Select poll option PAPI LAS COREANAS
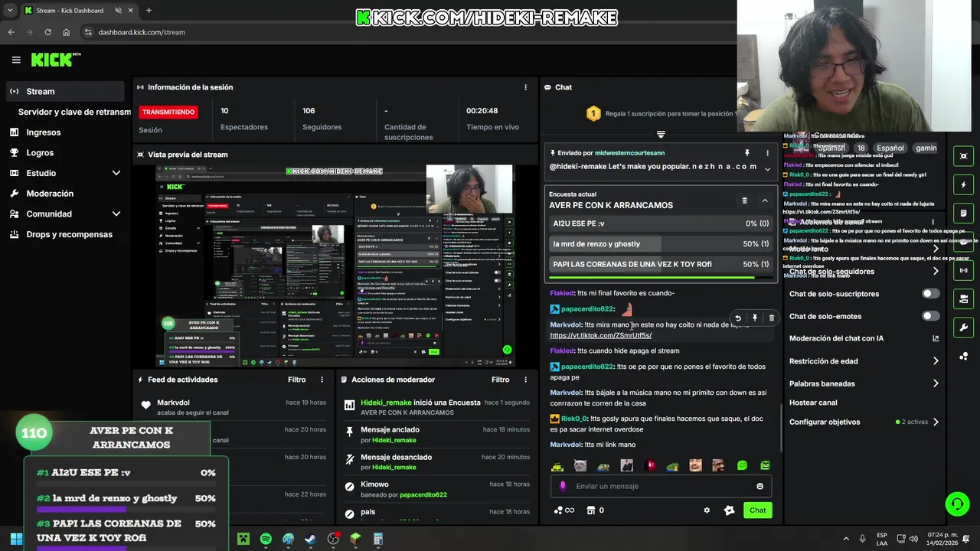 pos(661,264)
